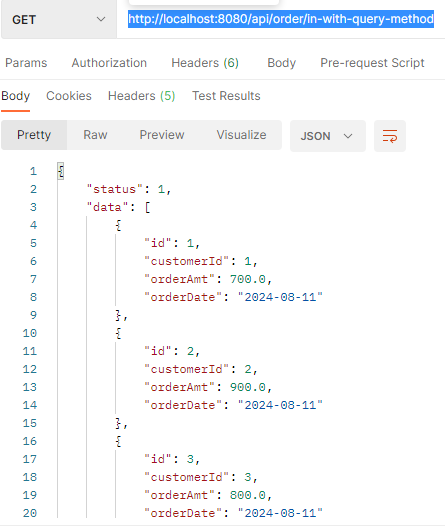Screen dimensions: 445x528
Task: Click the orderAmt value 900.0
Action: click(x=248, y=387)
